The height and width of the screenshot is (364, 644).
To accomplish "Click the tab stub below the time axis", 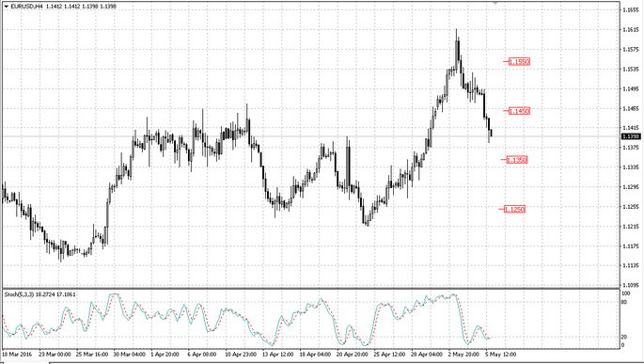I will [x=24, y=362].
